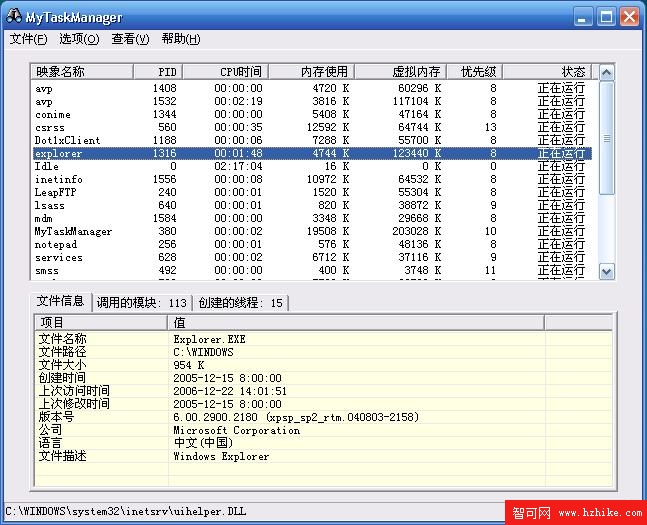Click the 项目 column header
This screenshot has height=525, width=647.
click(101, 322)
